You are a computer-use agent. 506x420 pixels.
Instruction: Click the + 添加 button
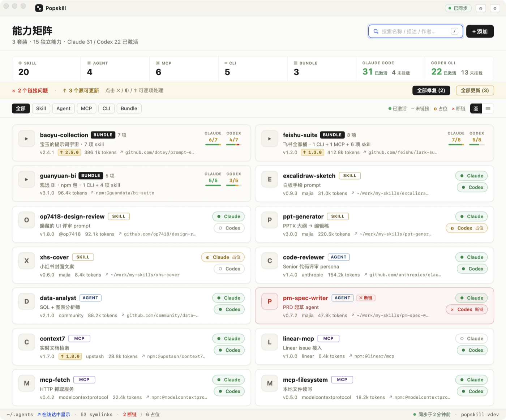pyautogui.click(x=480, y=31)
